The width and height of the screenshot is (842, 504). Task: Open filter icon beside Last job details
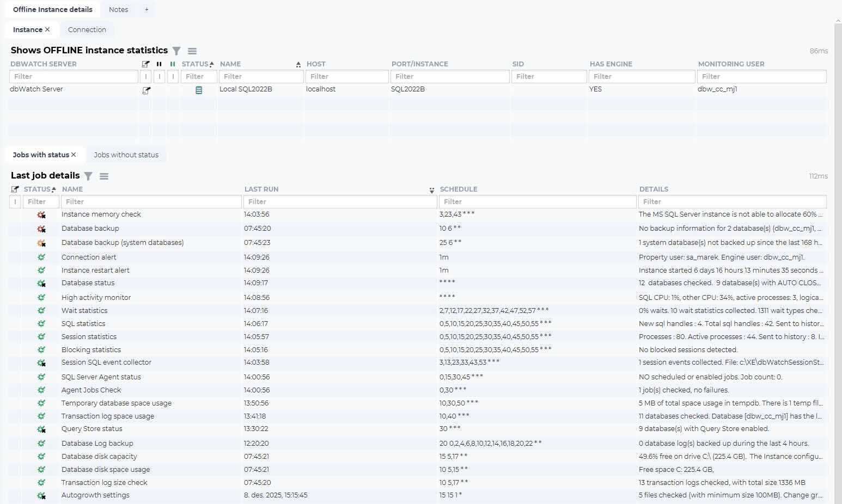(88, 176)
